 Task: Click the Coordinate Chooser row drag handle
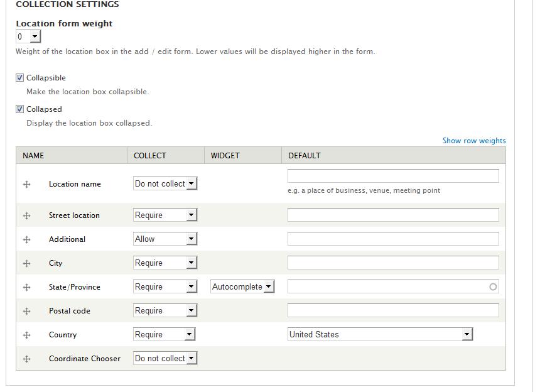(x=27, y=359)
